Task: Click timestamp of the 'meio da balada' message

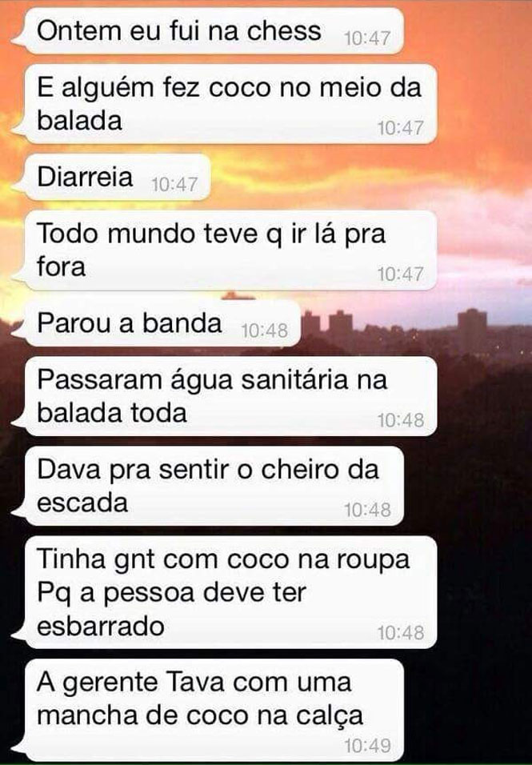Action: tap(400, 128)
